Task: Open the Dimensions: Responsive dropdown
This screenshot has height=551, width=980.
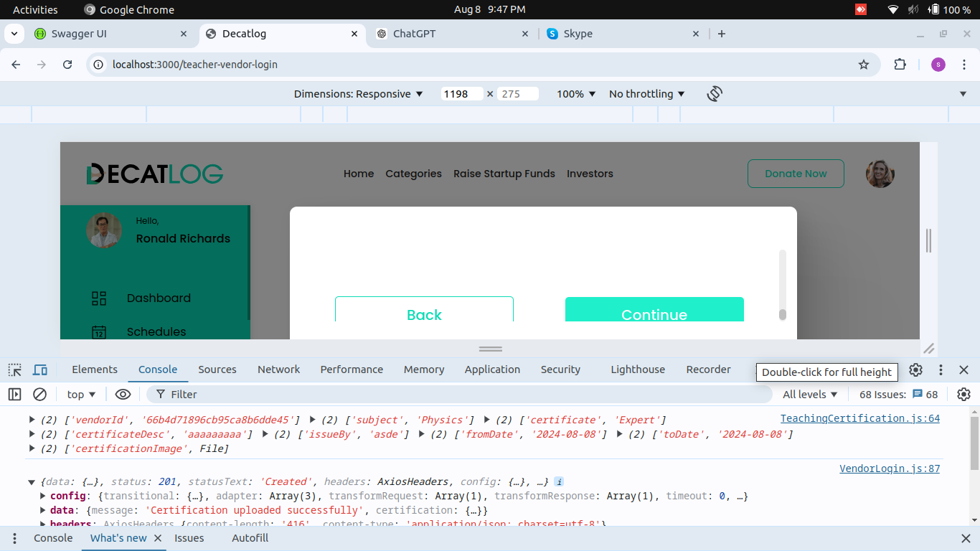Action: [x=358, y=94]
